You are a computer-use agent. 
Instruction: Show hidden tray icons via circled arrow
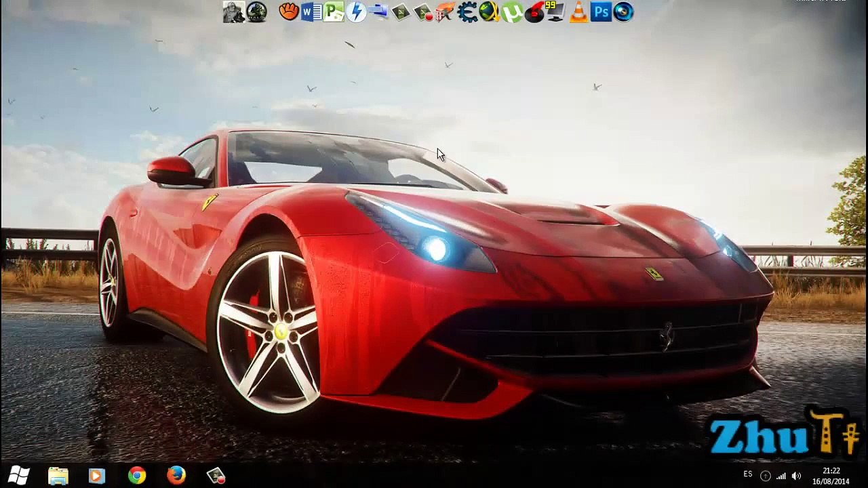[x=766, y=476]
